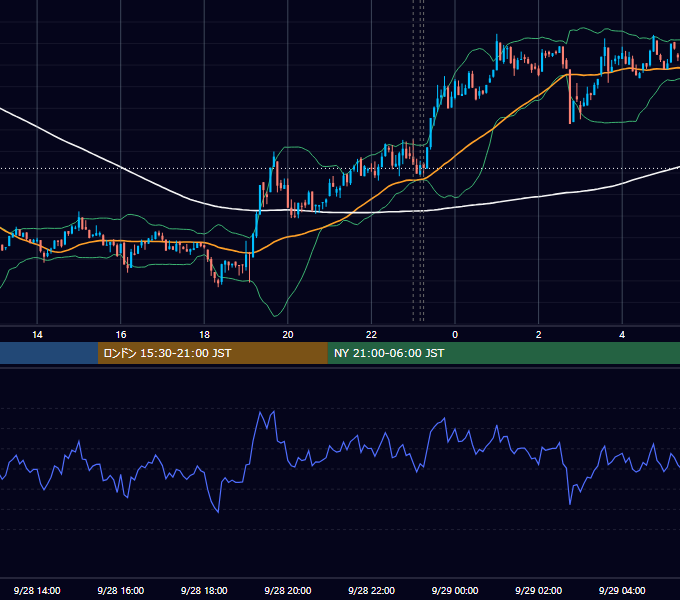Click the ロンドン 15:30-21:00 JST session band
The image size is (680, 600).
212,353
